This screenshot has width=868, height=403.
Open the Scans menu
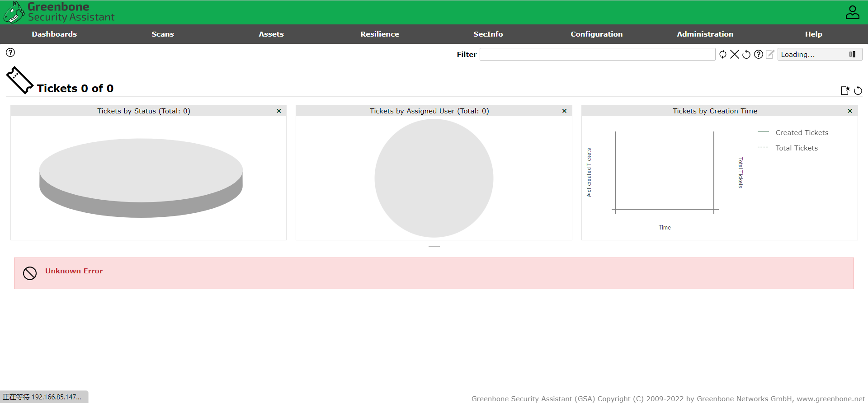[x=163, y=34]
